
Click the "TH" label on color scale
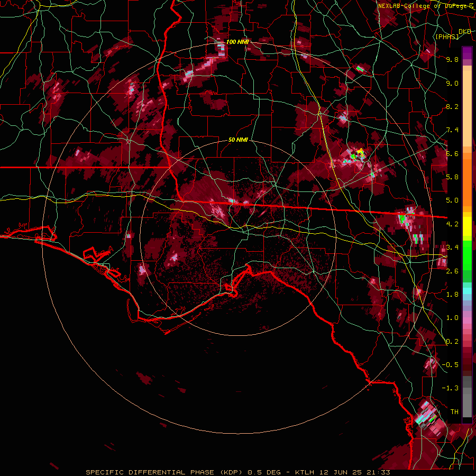click(454, 412)
